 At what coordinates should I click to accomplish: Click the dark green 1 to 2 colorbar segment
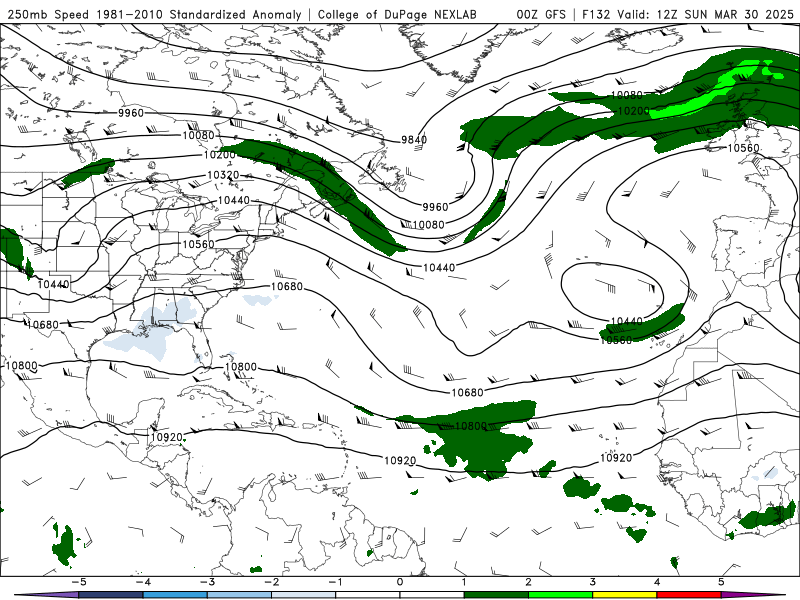tap(496, 595)
